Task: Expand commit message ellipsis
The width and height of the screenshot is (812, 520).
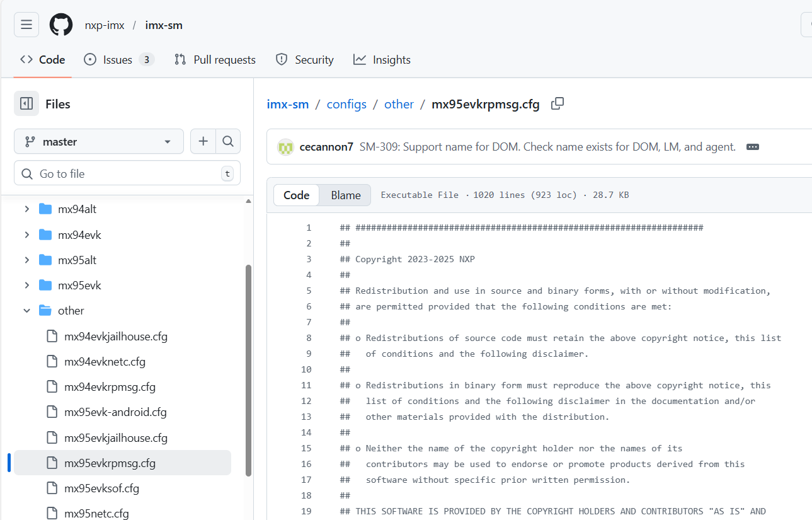Action: 752,147
